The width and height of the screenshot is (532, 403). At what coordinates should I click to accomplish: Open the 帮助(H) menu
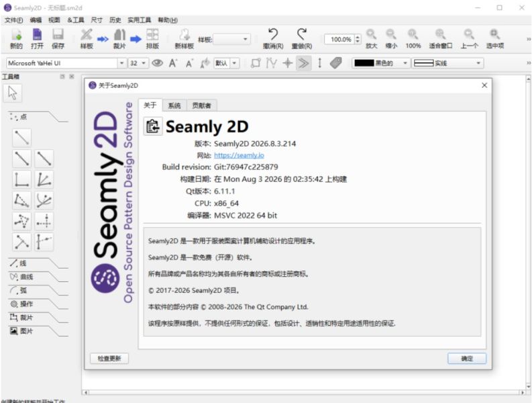click(x=168, y=20)
